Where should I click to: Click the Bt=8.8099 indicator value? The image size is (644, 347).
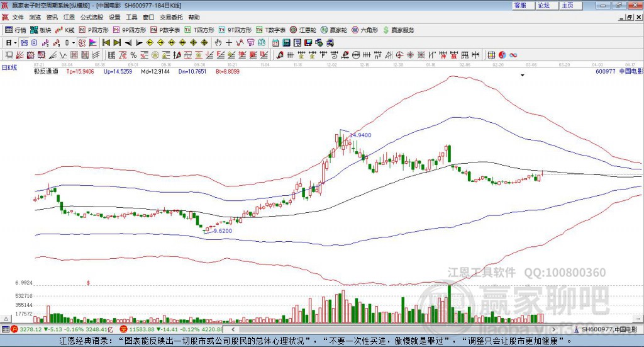coord(228,72)
